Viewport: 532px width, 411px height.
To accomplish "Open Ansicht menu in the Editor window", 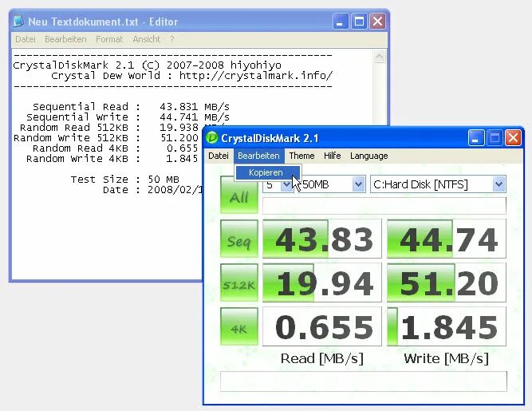I will [146, 39].
